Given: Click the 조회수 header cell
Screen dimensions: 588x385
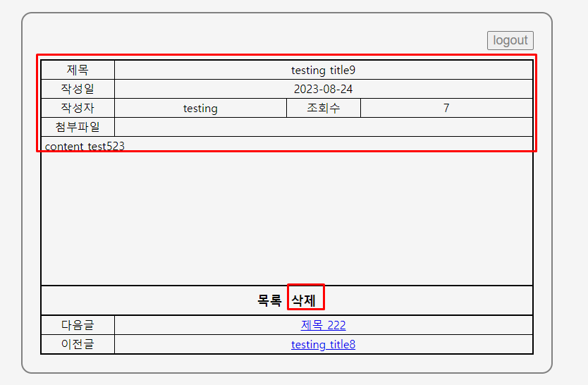Looking at the screenshot, I should [x=324, y=108].
